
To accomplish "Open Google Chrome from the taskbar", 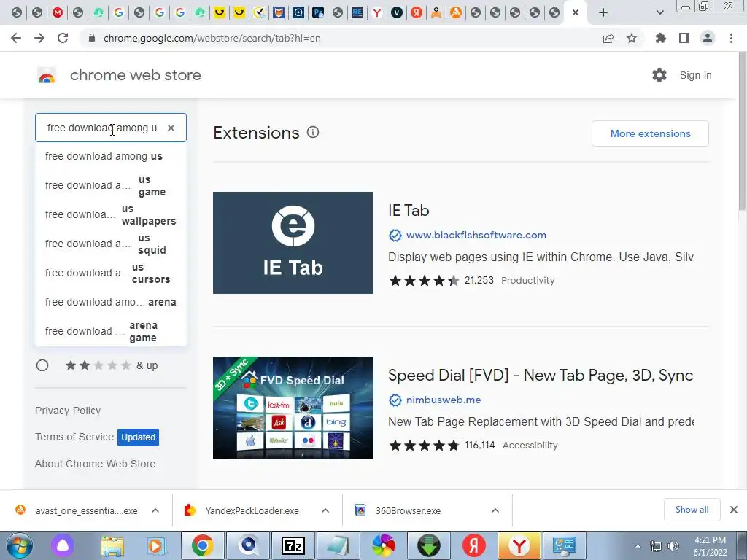I will pyautogui.click(x=203, y=545).
